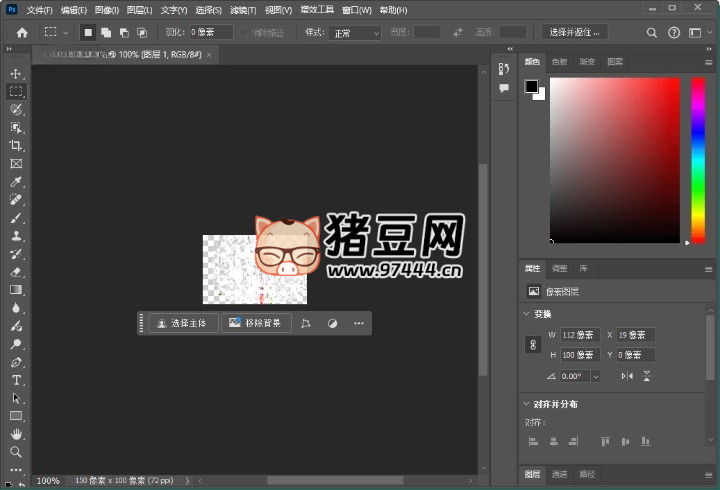
Task: Click the rainbow hue slider
Action: pyautogui.click(x=698, y=160)
